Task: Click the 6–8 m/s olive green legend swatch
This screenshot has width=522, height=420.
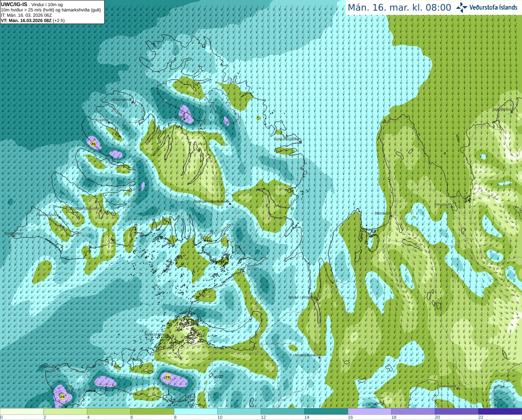Action: 152,411
